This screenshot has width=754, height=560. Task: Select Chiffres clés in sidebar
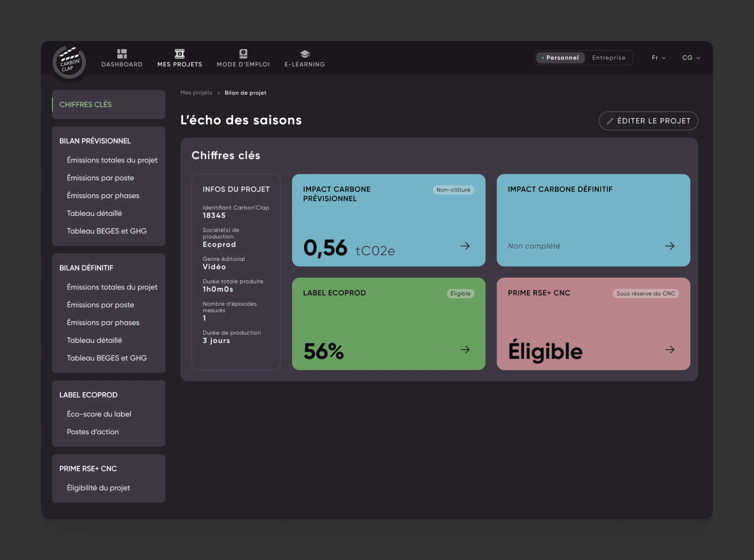tap(108, 104)
